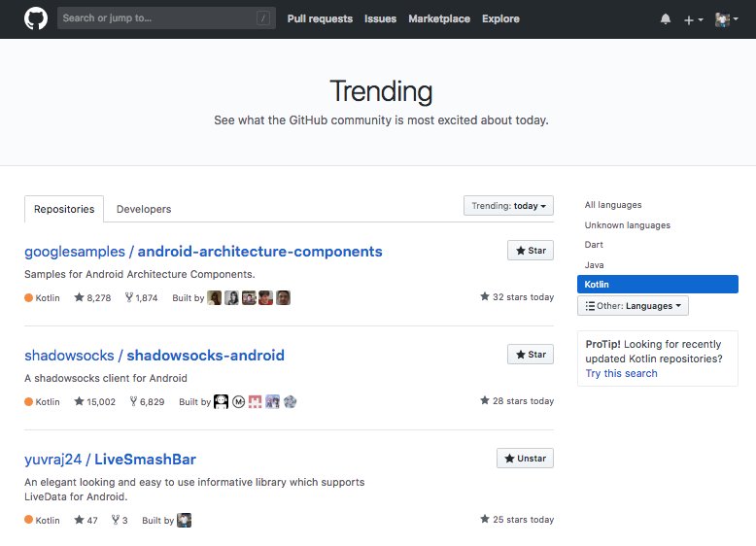Open android-architecture-components repository
756x546 pixels.
tap(259, 252)
